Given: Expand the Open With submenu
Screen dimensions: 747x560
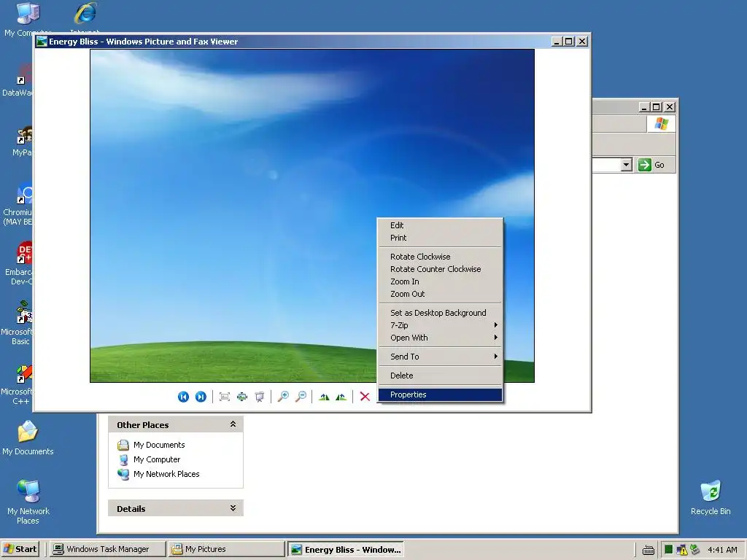Looking at the screenshot, I should pos(440,338).
